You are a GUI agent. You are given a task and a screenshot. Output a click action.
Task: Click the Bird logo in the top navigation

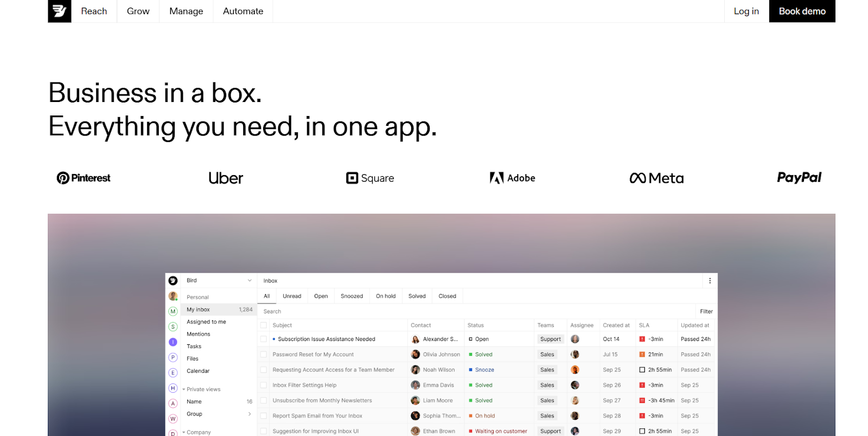(x=60, y=11)
